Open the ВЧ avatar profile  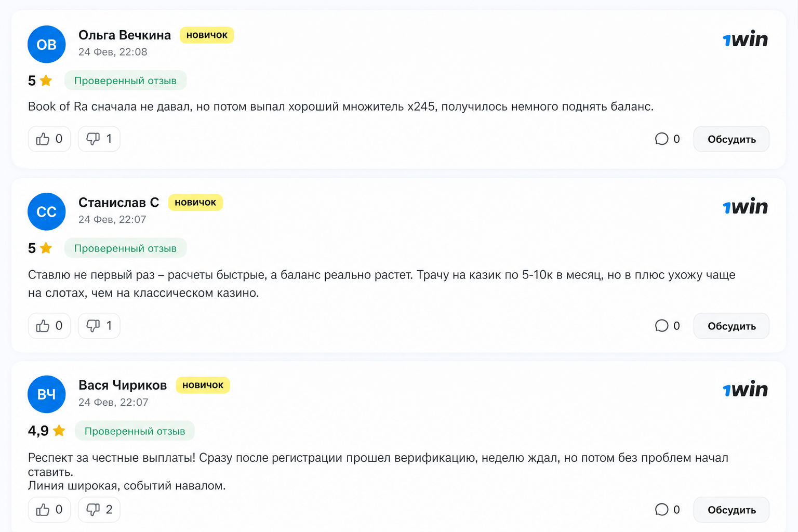point(47,394)
